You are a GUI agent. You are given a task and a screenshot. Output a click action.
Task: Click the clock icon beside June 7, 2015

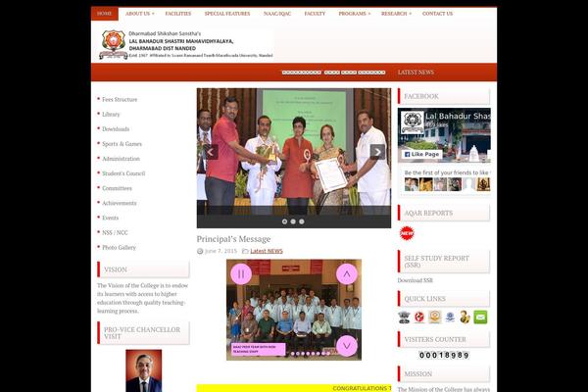point(200,251)
